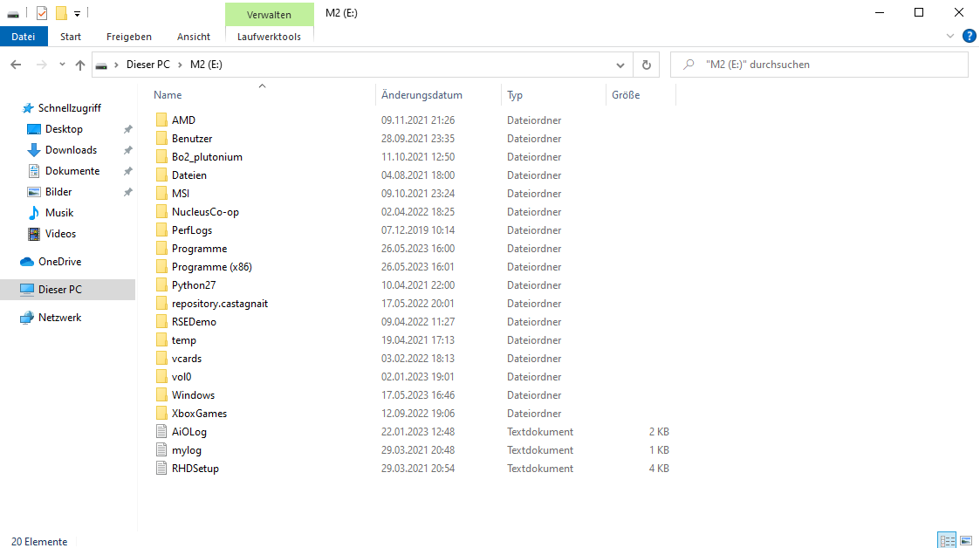The width and height of the screenshot is (980, 548).
Task: Click the drive icon in address bar
Action: click(101, 65)
